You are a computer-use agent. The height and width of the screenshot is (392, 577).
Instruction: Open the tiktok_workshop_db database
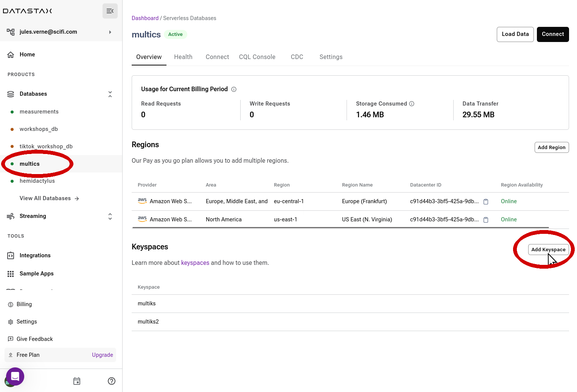[46, 146]
